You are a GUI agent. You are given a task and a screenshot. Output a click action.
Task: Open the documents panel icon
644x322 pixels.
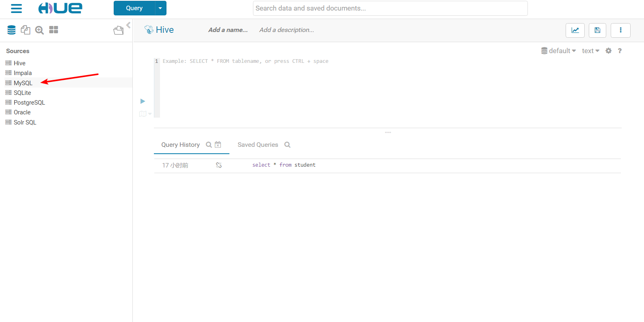click(26, 30)
